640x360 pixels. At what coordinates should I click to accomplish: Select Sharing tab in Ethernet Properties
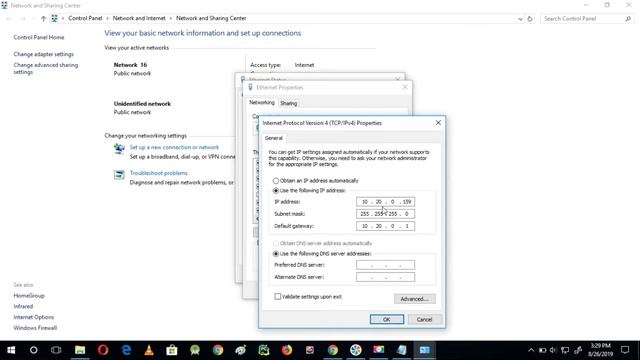click(x=289, y=103)
